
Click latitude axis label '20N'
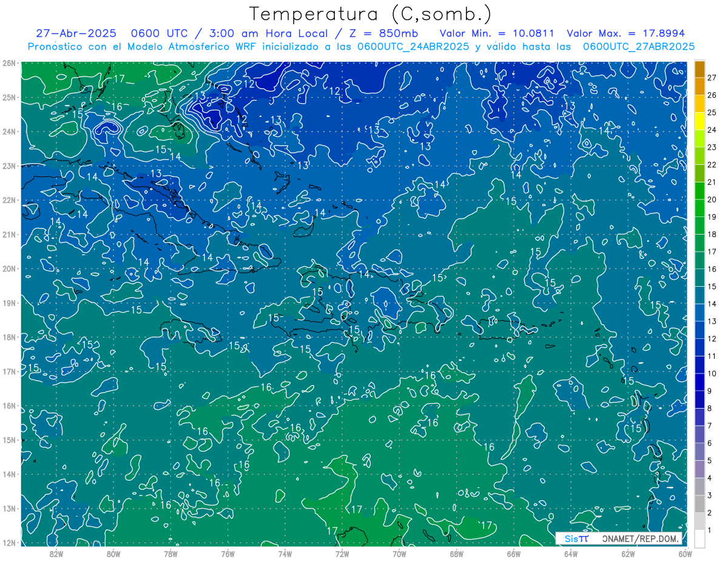pos(10,269)
